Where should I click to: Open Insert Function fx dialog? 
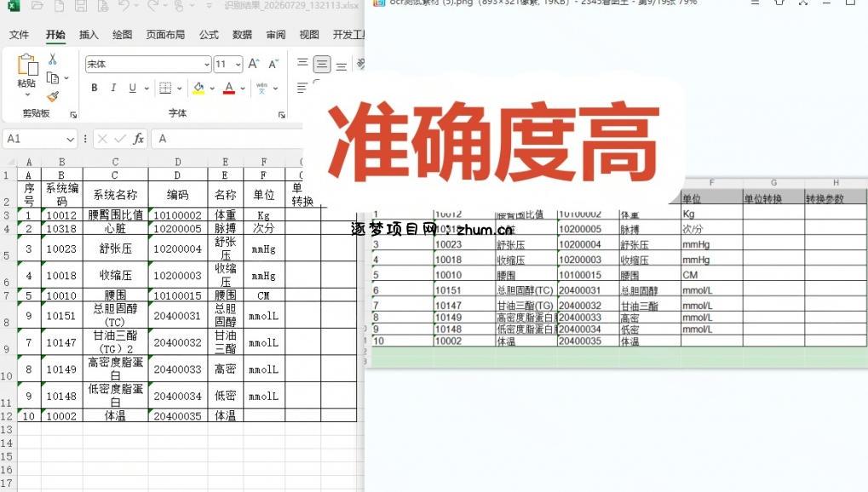point(138,139)
